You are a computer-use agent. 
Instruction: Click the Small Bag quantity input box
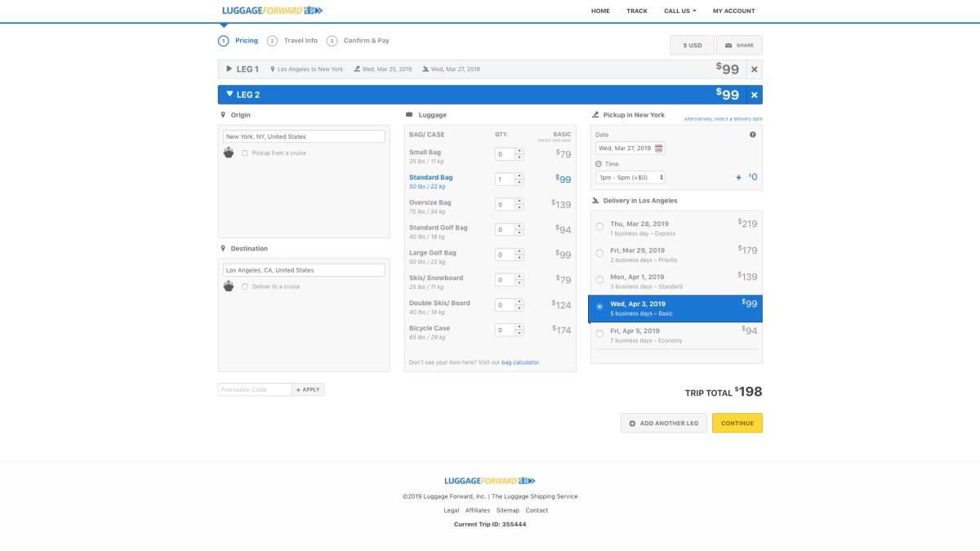click(x=506, y=154)
